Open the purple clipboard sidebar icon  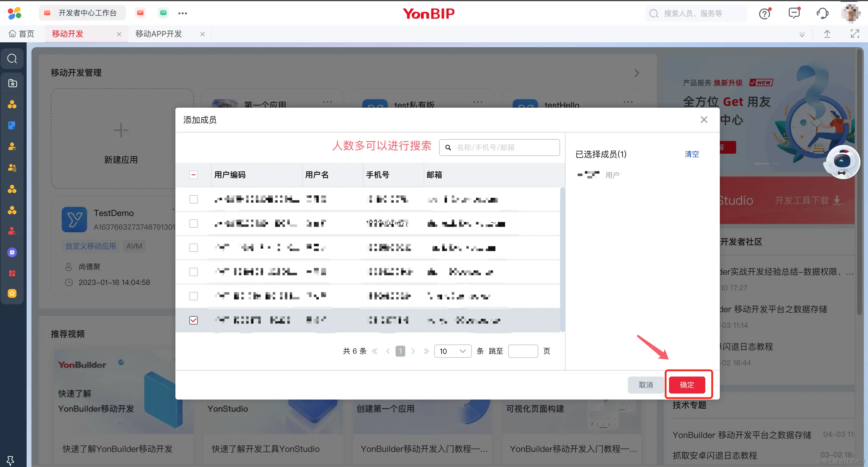pyautogui.click(x=12, y=252)
